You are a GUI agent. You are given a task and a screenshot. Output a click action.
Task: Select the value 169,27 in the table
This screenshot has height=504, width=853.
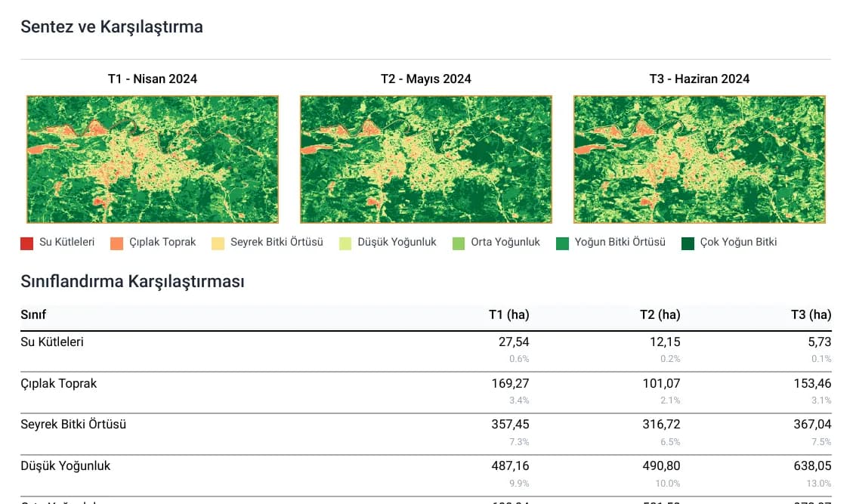(x=510, y=383)
